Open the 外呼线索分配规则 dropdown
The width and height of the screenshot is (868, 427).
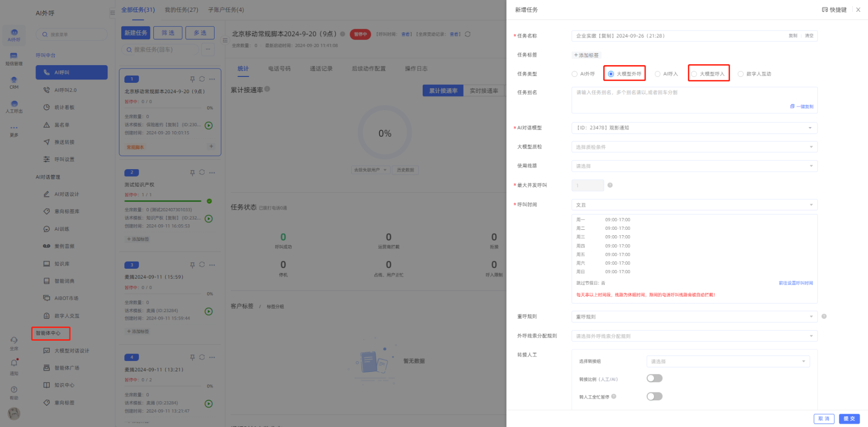(x=694, y=336)
